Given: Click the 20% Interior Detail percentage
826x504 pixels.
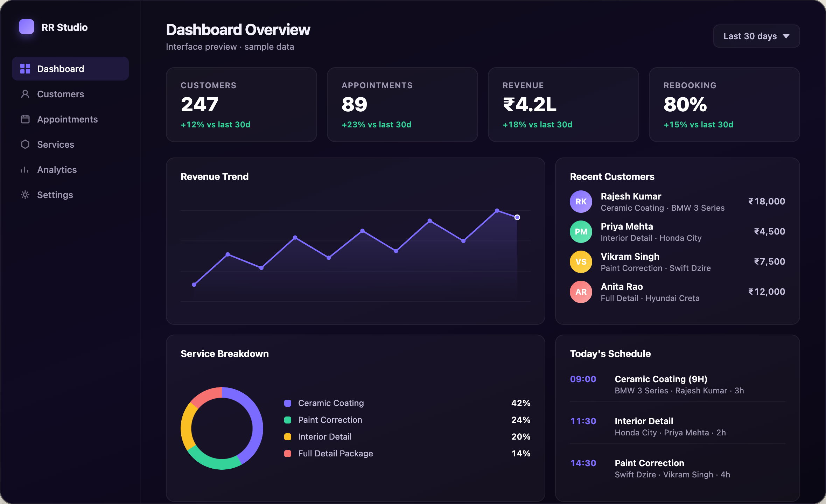Looking at the screenshot, I should point(521,437).
